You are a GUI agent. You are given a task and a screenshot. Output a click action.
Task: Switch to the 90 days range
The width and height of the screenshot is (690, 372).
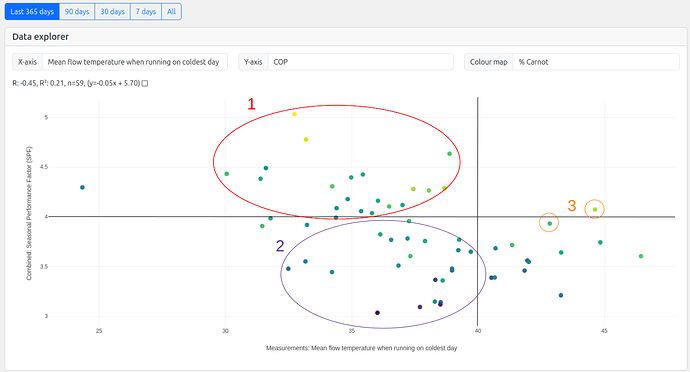pos(77,12)
